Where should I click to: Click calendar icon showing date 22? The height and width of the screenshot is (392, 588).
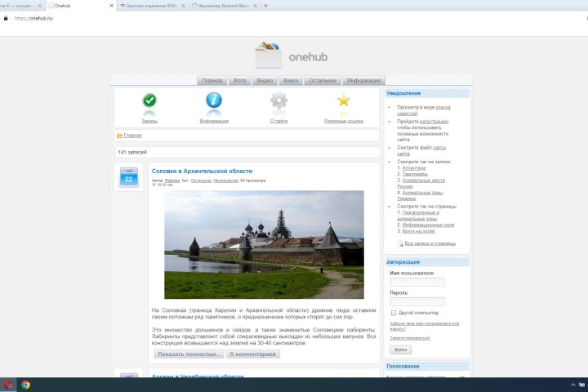click(129, 177)
